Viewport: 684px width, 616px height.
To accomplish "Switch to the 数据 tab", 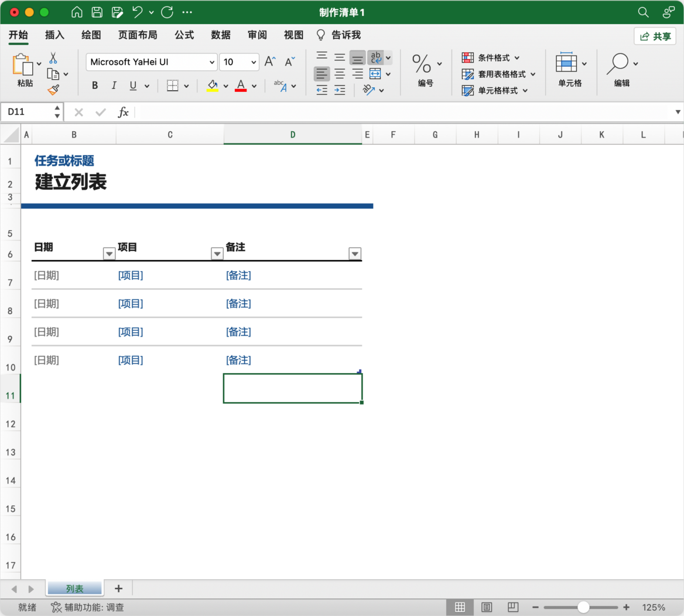I will [221, 35].
